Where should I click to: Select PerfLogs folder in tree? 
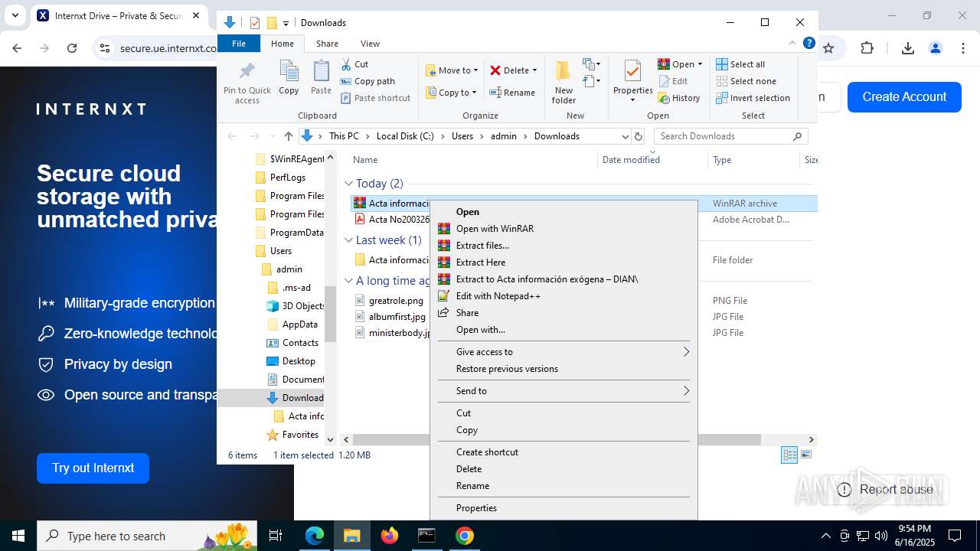point(288,178)
